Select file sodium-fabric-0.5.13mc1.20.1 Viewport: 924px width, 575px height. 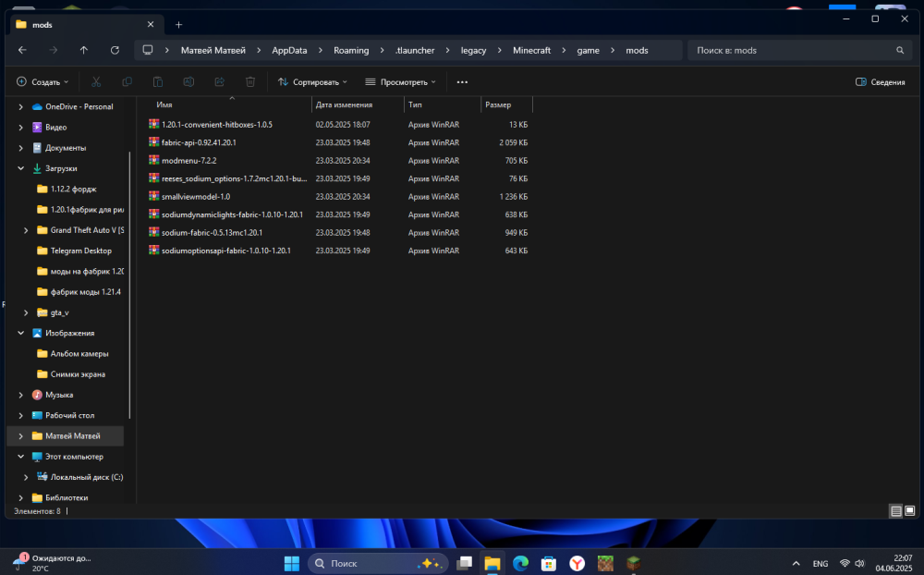point(213,232)
